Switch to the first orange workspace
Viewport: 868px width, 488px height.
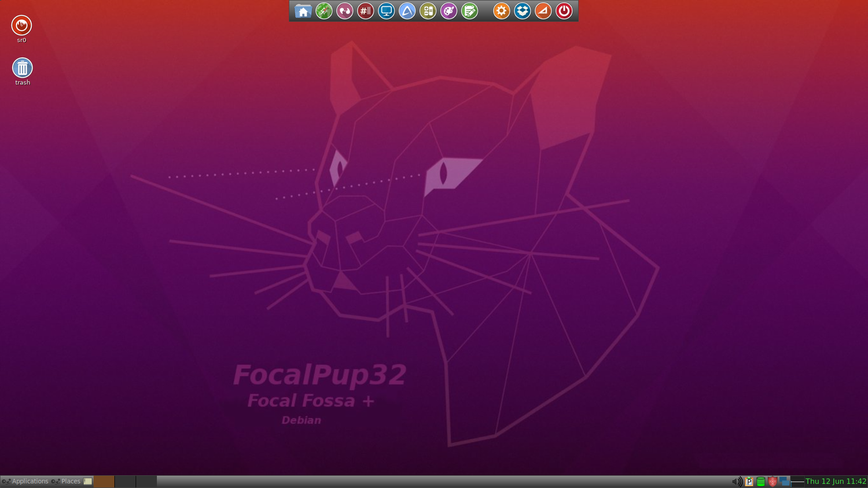pyautogui.click(x=104, y=481)
